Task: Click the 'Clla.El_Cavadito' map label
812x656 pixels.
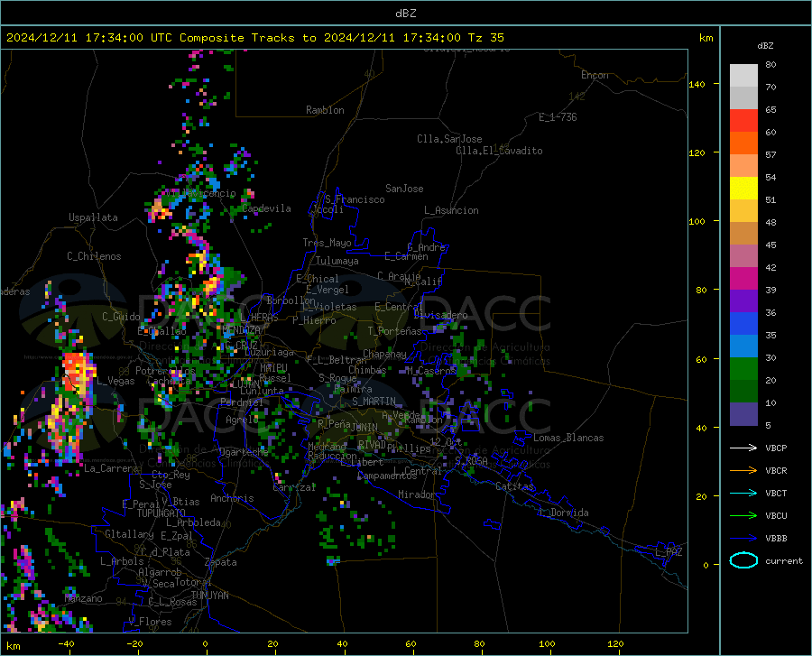Action: point(499,151)
